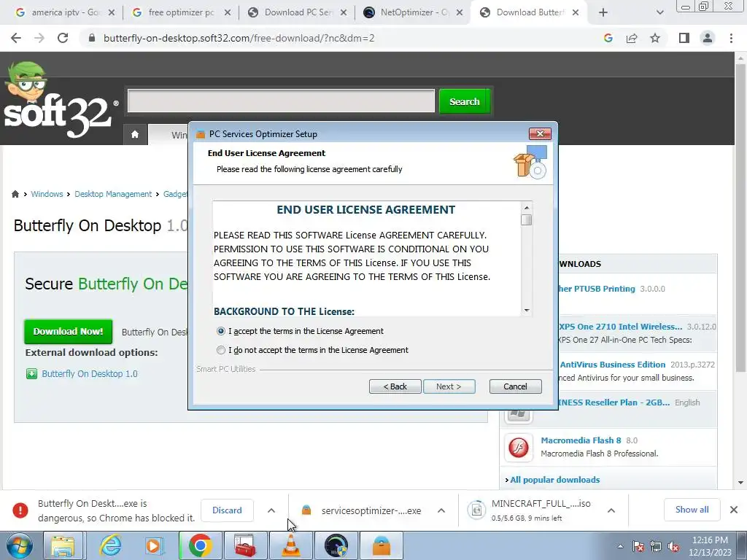Click the soft32 search input field
This screenshot has width=747, height=560.
281,101
